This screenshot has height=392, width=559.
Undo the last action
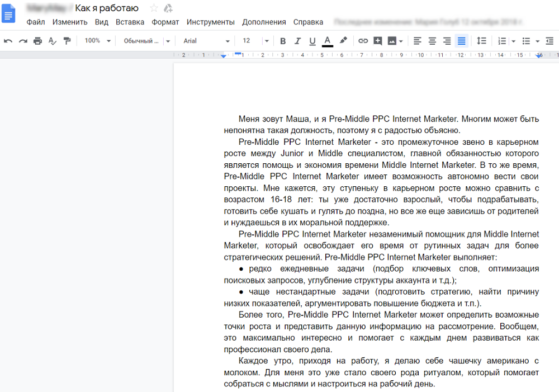8,41
